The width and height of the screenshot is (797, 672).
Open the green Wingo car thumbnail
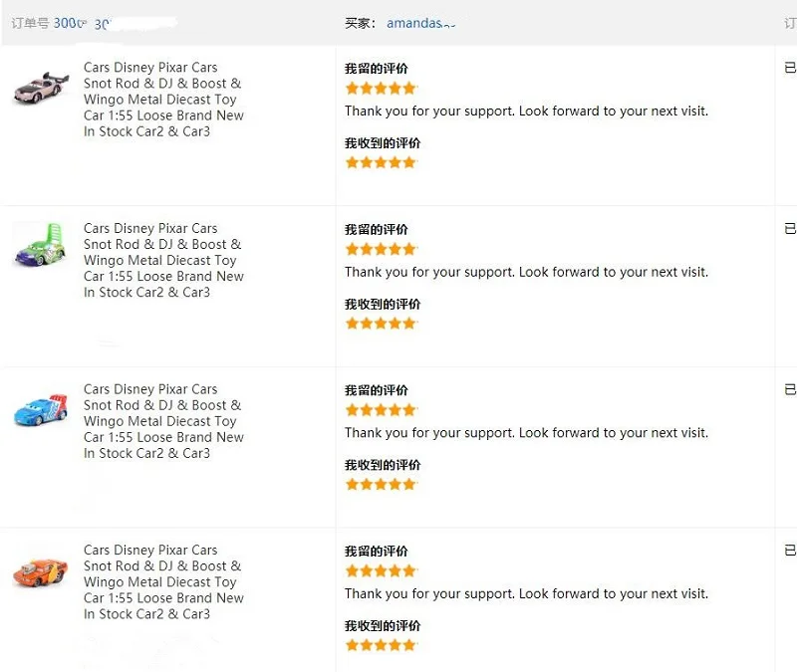pyautogui.click(x=41, y=245)
